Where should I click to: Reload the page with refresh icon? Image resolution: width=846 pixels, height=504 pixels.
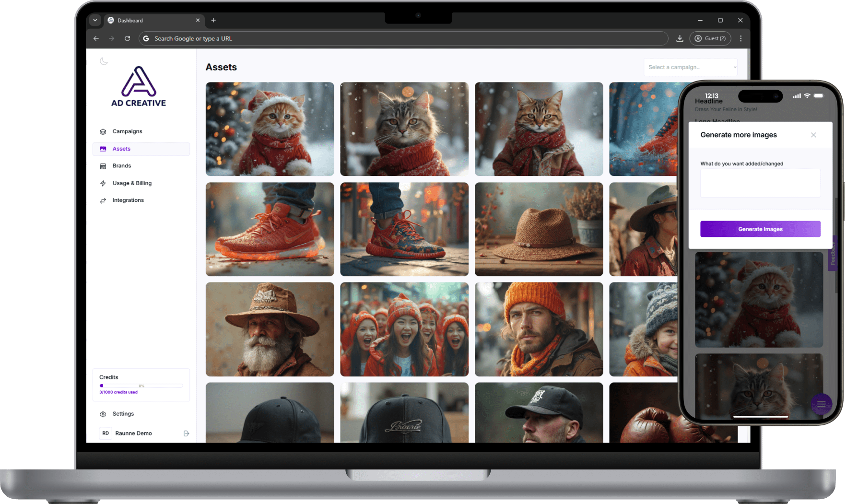pos(127,38)
